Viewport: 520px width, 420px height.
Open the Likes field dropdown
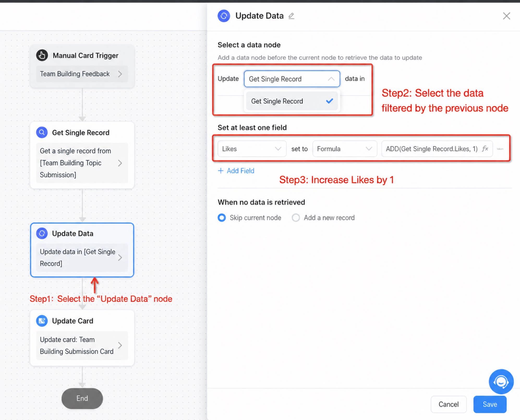252,149
